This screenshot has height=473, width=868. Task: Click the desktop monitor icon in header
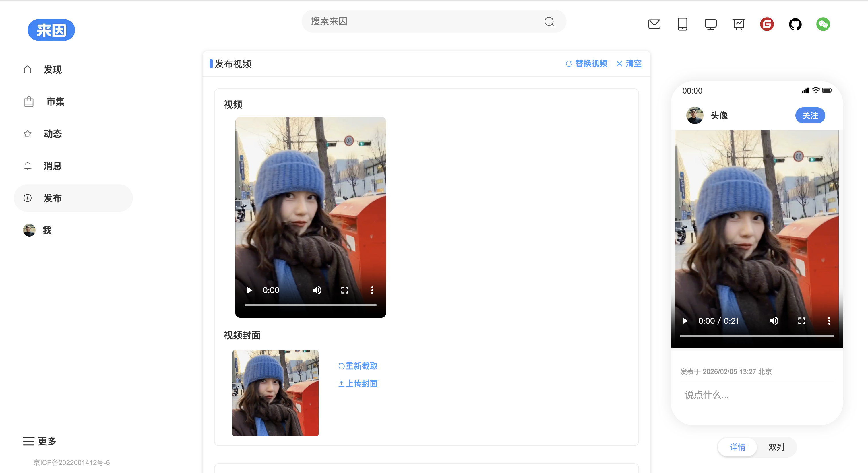coord(710,24)
